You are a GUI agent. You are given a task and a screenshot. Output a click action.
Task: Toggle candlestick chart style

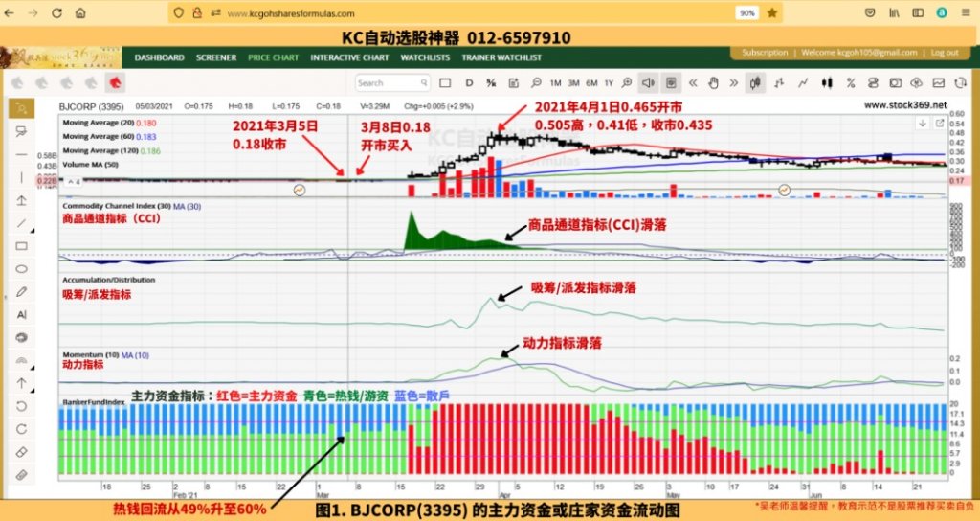click(x=756, y=82)
